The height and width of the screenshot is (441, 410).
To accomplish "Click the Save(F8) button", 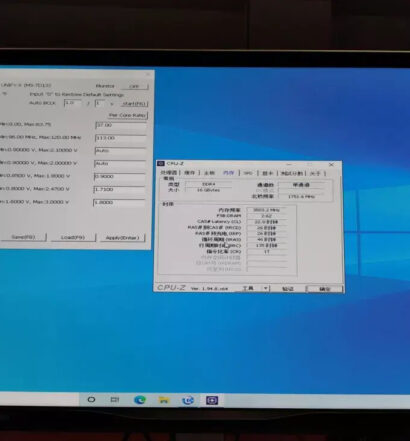I will tap(23, 237).
